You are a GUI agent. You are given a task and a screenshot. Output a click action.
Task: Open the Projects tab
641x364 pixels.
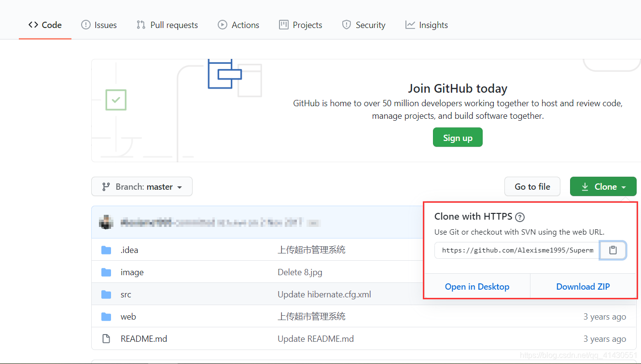click(300, 25)
